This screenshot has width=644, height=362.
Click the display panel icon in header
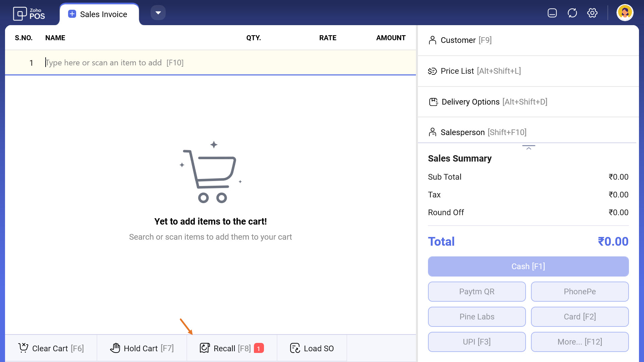pyautogui.click(x=552, y=13)
